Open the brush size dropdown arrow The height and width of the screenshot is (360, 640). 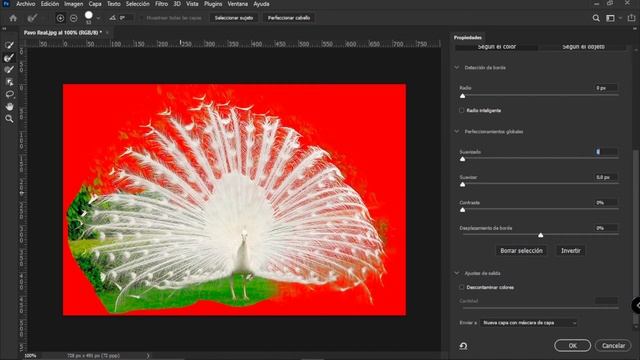coord(98,18)
